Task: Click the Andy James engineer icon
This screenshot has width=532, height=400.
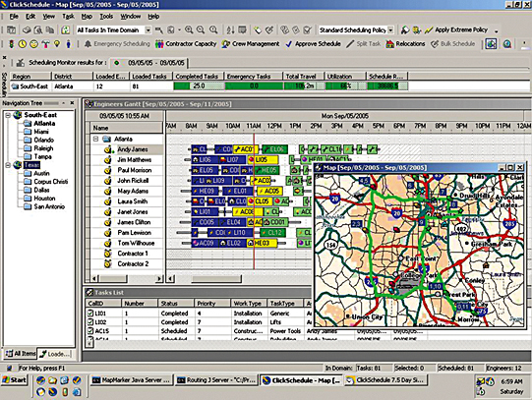Action: click(108, 149)
